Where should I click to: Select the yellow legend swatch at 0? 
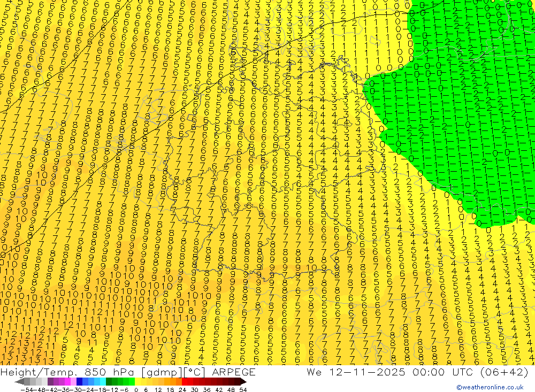(138, 382)
